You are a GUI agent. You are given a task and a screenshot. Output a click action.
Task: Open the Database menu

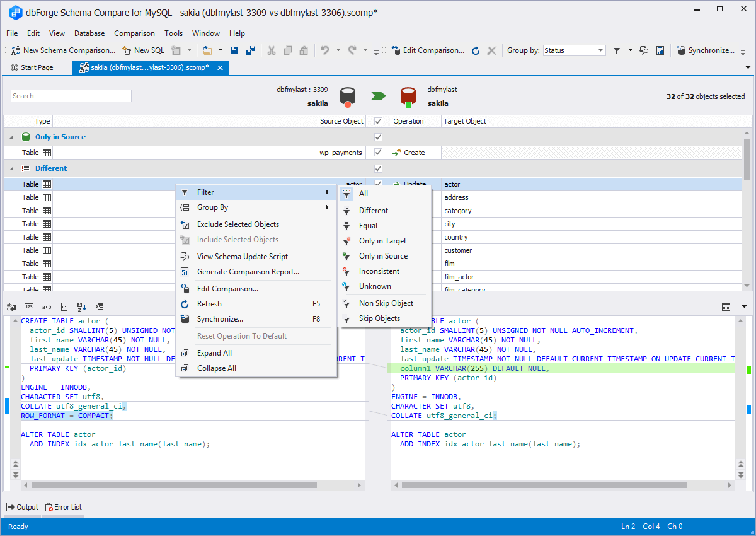coord(89,33)
